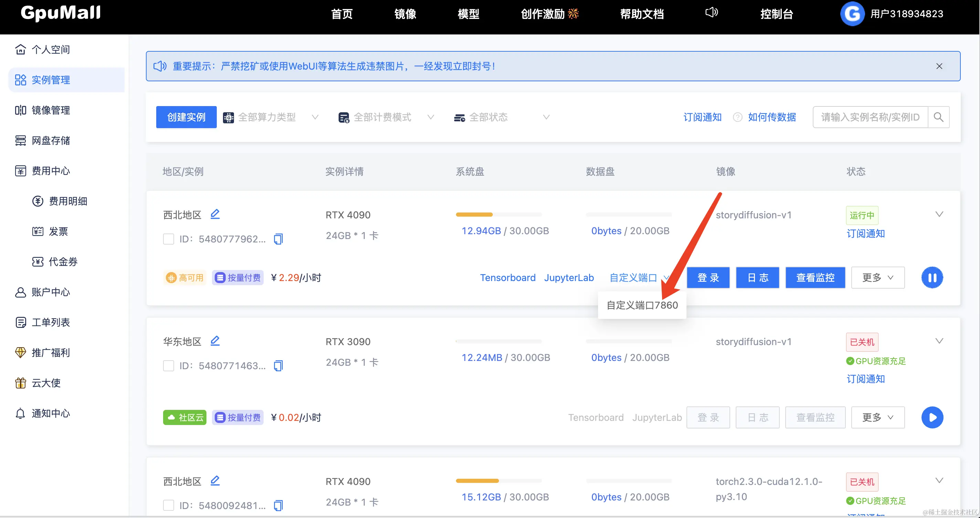Open JupyterLab link for running instance
Viewport: 980px width, 518px height.
(569, 278)
